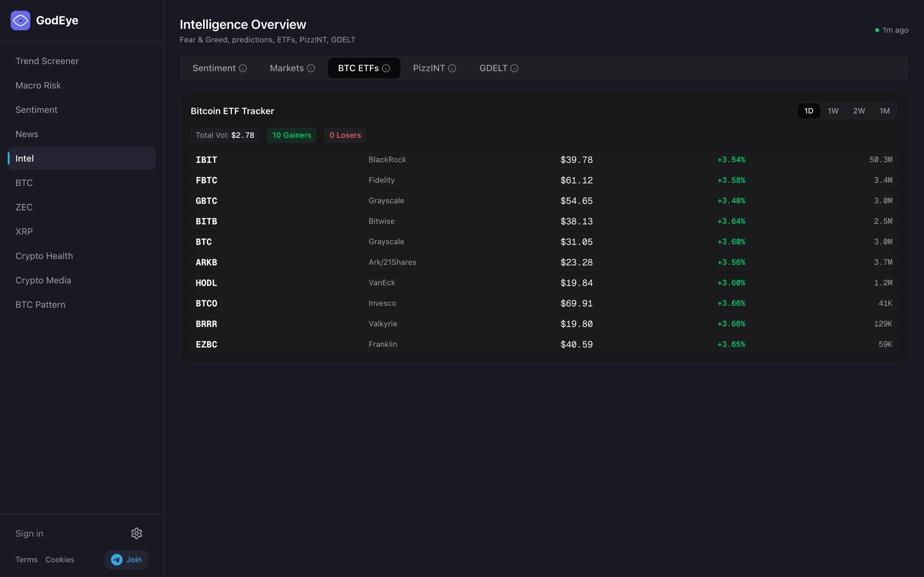
Task: Click info icon next to GDELT tab
Action: pyautogui.click(x=514, y=68)
